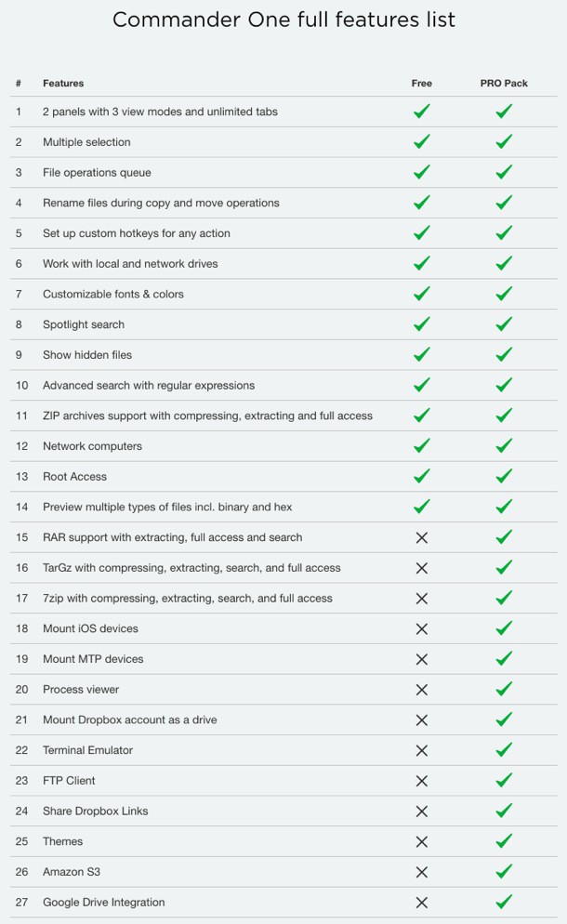The height and width of the screenshot is (924, 567).
Task: Click the Network computers feature text
Action: [92, 446]
